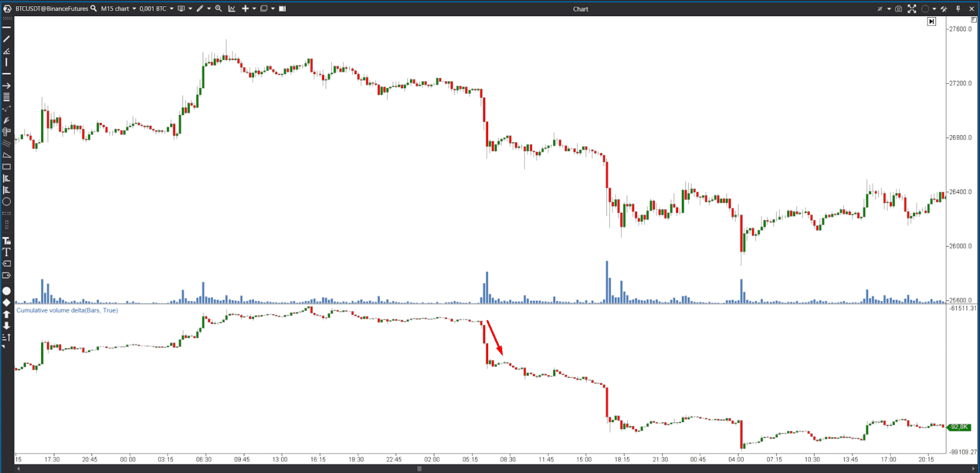
Task: Select the plain text T tool
Action: [7, 252]
